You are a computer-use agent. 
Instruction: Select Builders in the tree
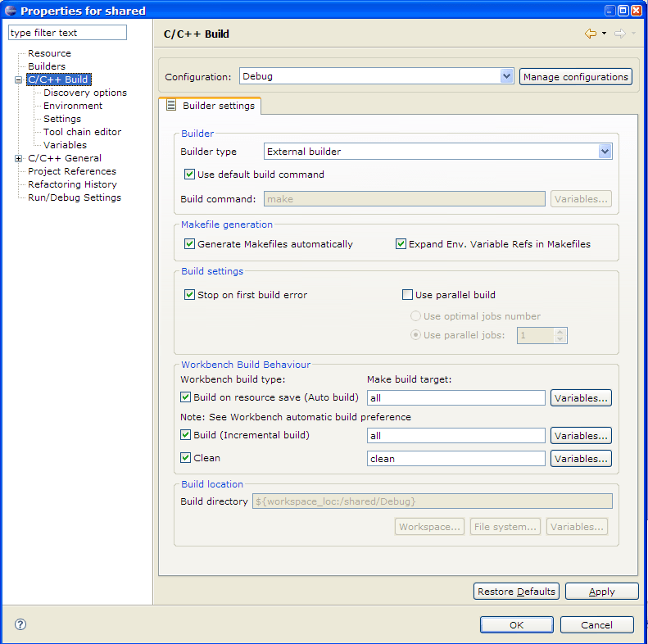[47, 66]
